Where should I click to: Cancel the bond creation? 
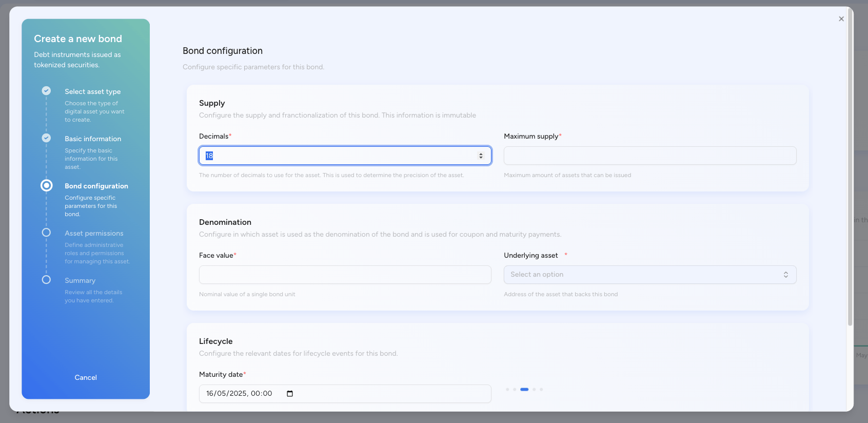click(x=86, y=377)
